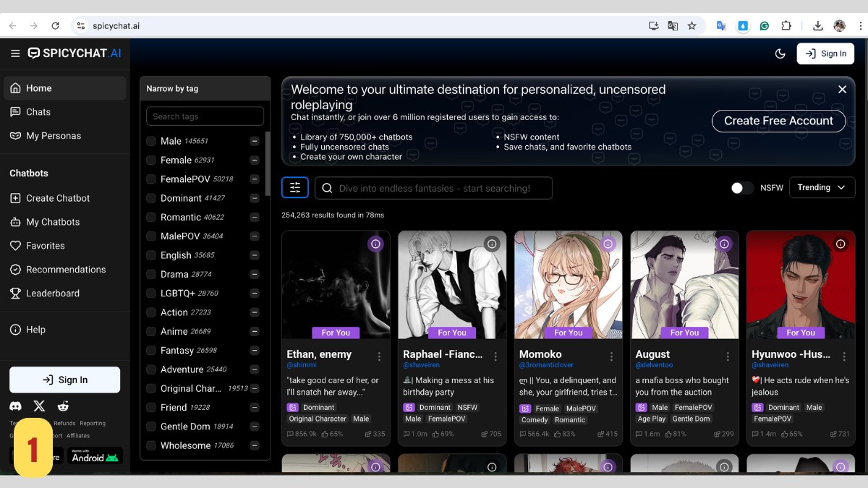Open the Trending sort dropdown
Image resolution: width=868 pixels, height=488 pixels.
[x=821, y=188]
